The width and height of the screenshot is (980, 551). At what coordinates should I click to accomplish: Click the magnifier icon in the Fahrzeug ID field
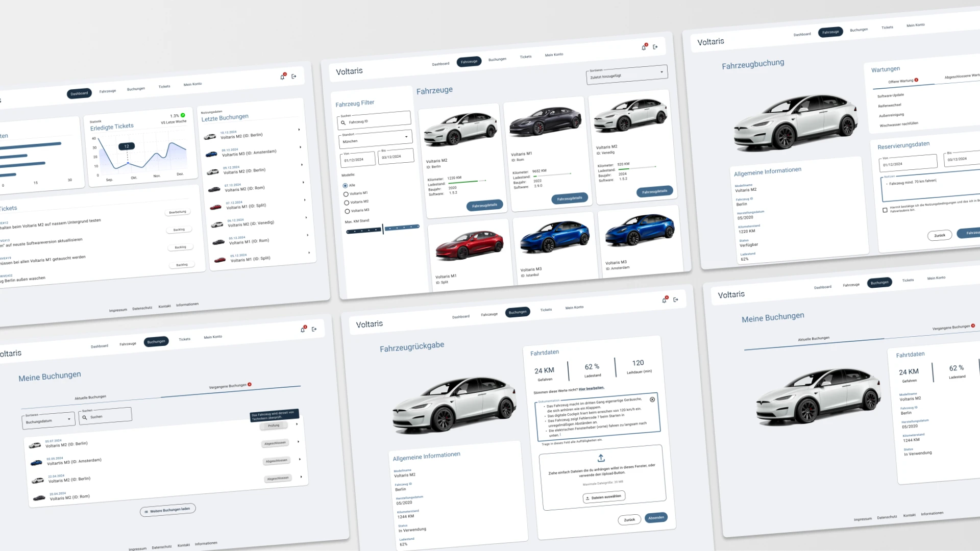point(343,122)
